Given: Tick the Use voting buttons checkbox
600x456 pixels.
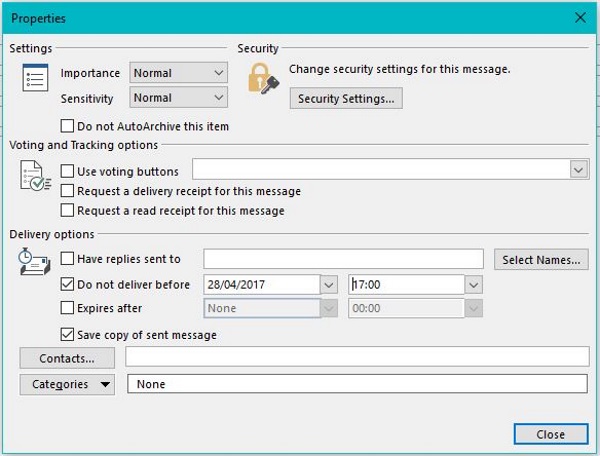Looking at the screenshot, I should [x=67, y=171].
